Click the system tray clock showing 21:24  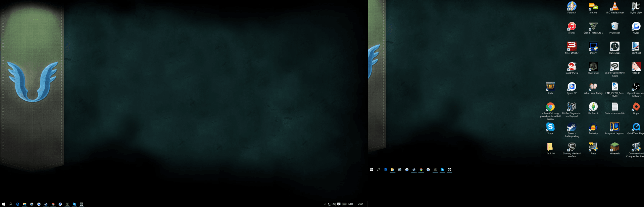[360, 204]
